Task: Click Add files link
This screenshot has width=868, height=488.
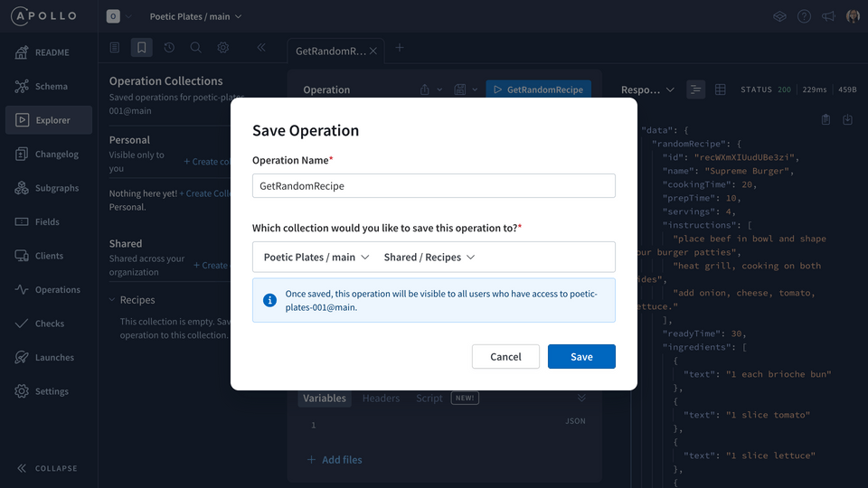Action: [x=335, y=460]
